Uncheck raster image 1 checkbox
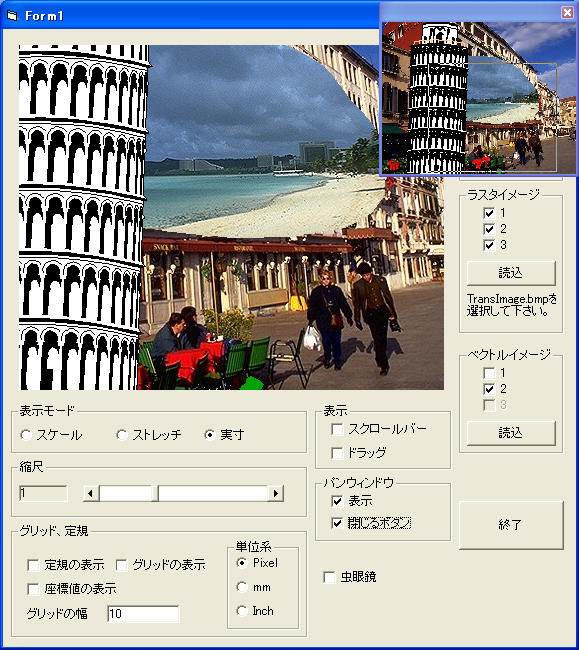 point(489,213)
